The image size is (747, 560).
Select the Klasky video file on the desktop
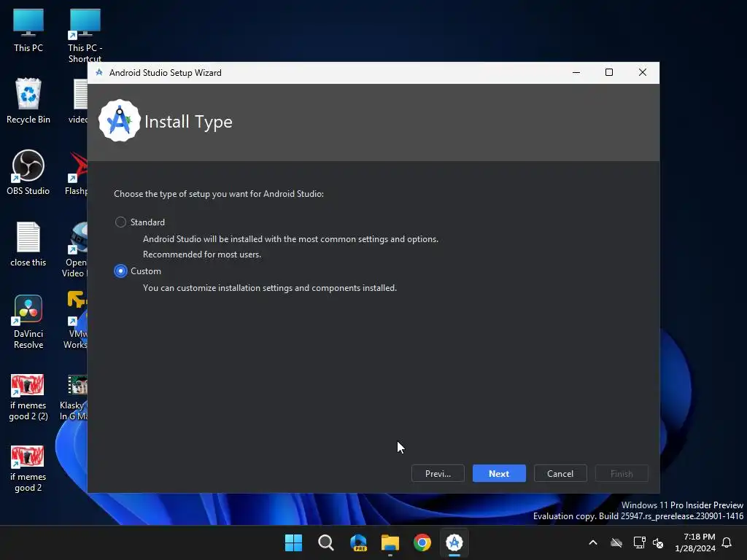74,397
